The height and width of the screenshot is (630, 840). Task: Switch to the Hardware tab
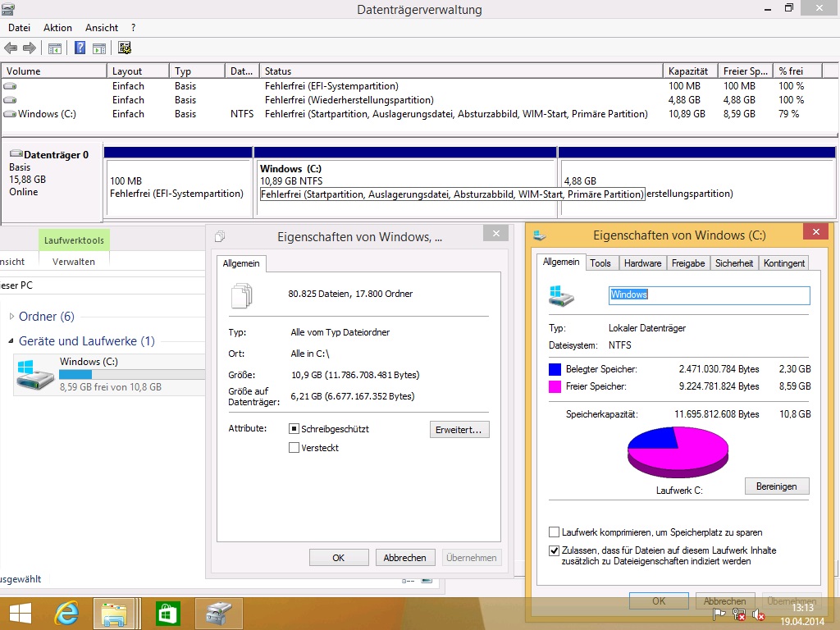click(642, 263)
